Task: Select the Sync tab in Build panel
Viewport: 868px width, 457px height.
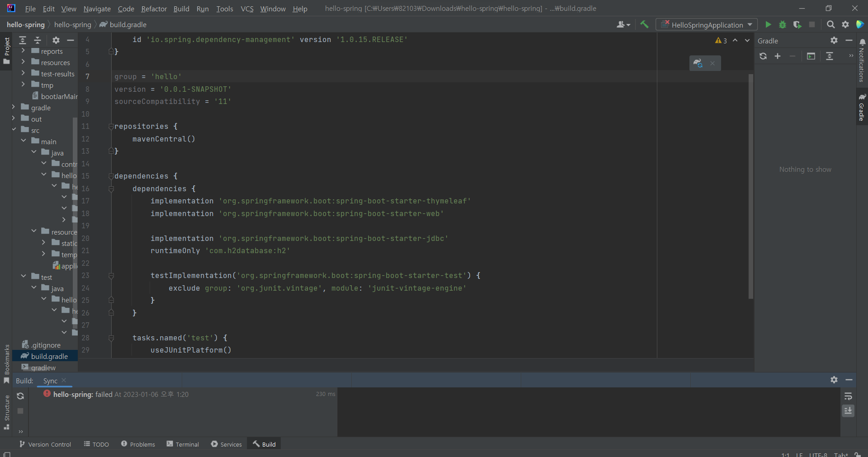Action: click(x=50, y=381)
